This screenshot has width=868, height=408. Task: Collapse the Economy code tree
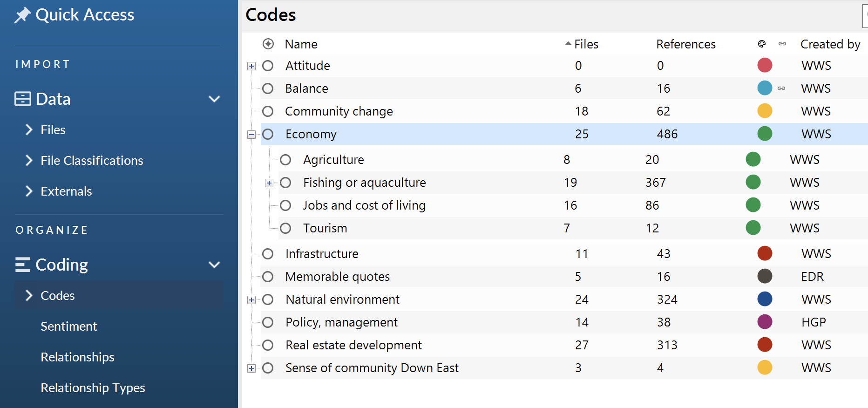click(x=251, y=135)
